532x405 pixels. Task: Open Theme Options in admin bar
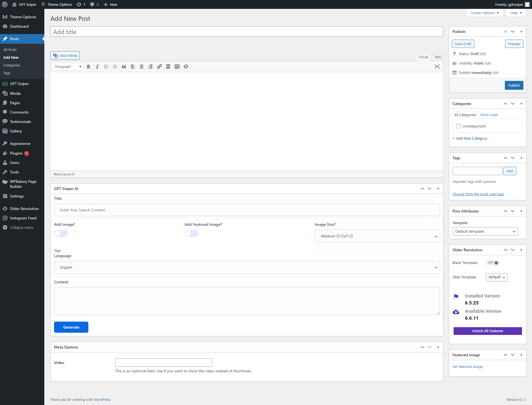57,4
